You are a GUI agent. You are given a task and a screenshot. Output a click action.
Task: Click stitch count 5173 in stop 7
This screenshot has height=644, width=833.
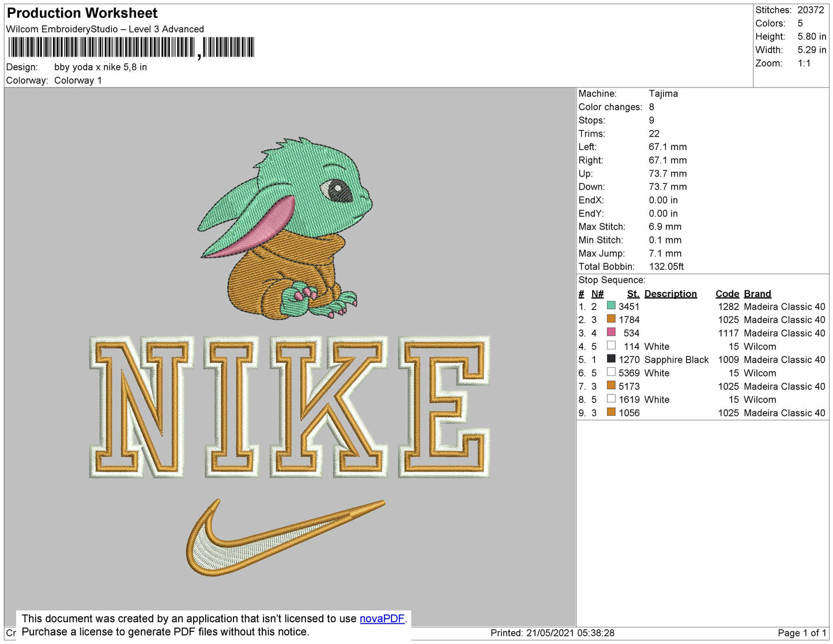point(629,386)
